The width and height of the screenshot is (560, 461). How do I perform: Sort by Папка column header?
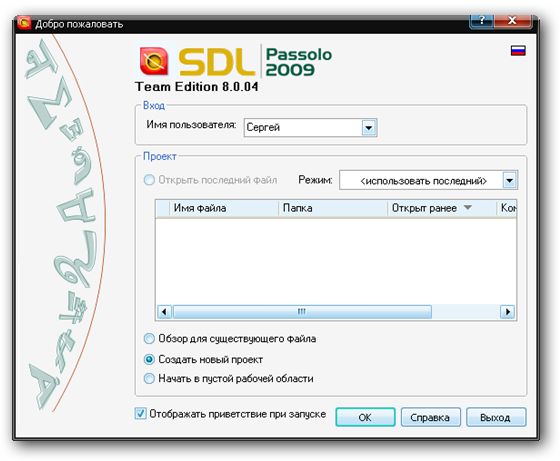[333, 208]
